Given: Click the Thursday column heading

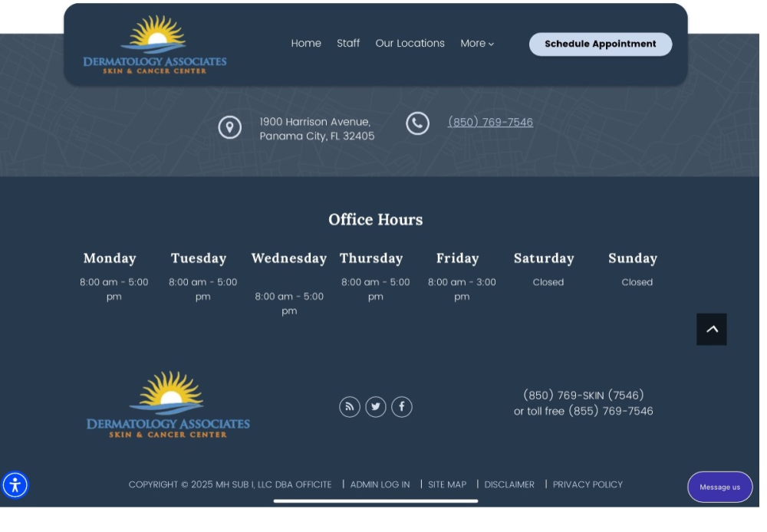Looking at the screenshot, I should pyautogui.click(x=371, y=258).
